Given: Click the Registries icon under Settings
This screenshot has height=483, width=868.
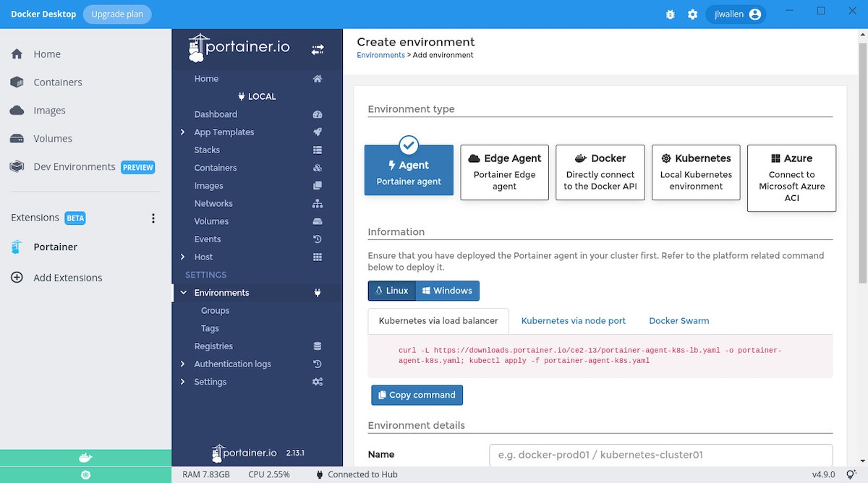Looking at the screenshot, I should [317, 346].
